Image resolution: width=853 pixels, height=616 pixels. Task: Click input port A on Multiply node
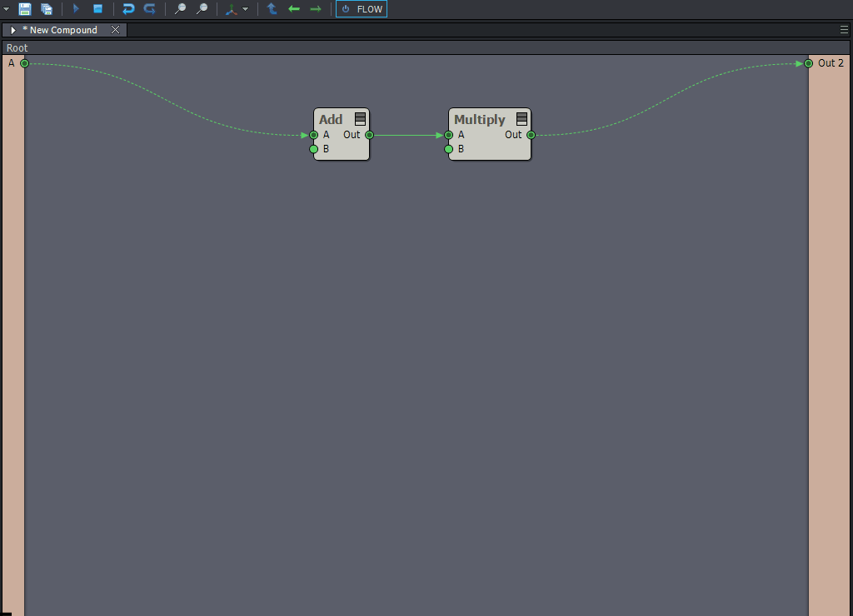click(449, 135)
